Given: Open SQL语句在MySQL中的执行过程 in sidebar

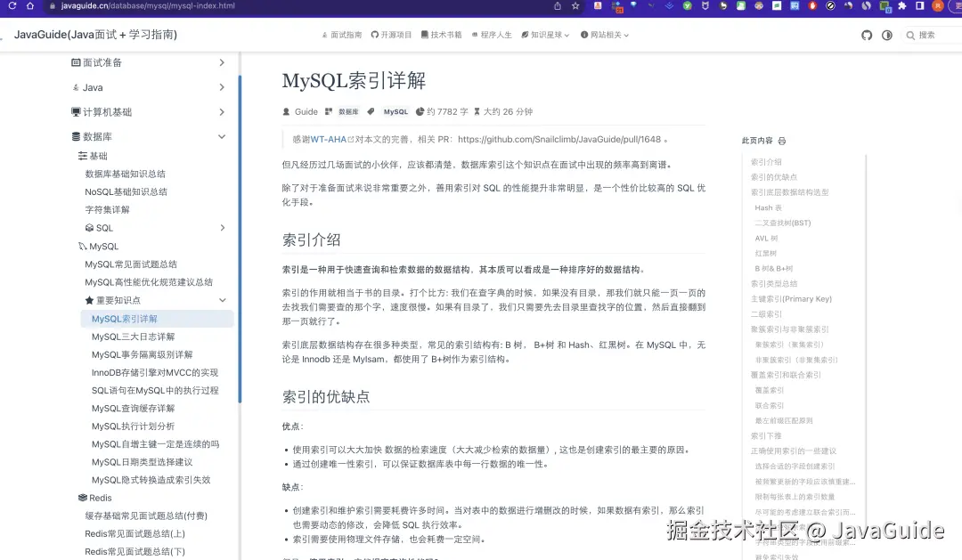Looking at the screenshot, I should pos(155,390).
